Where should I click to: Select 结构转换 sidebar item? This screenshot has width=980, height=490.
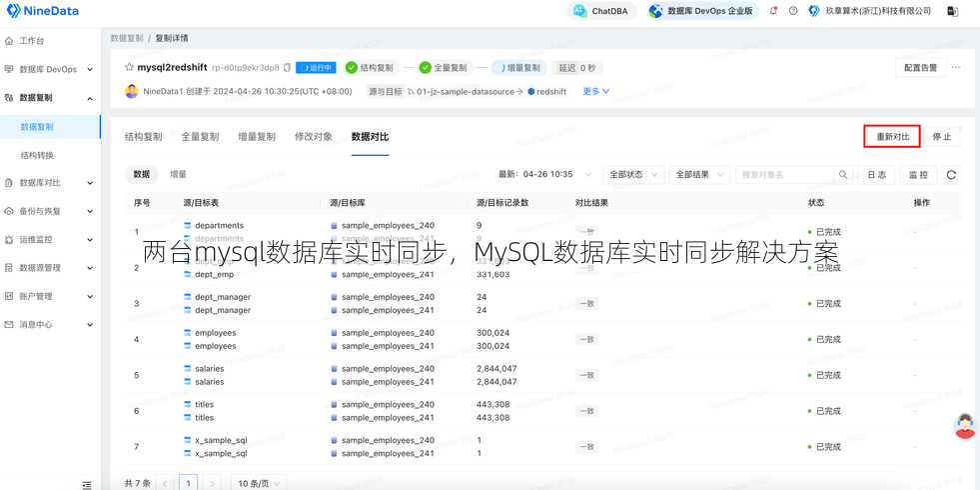[x=37, y=155]
